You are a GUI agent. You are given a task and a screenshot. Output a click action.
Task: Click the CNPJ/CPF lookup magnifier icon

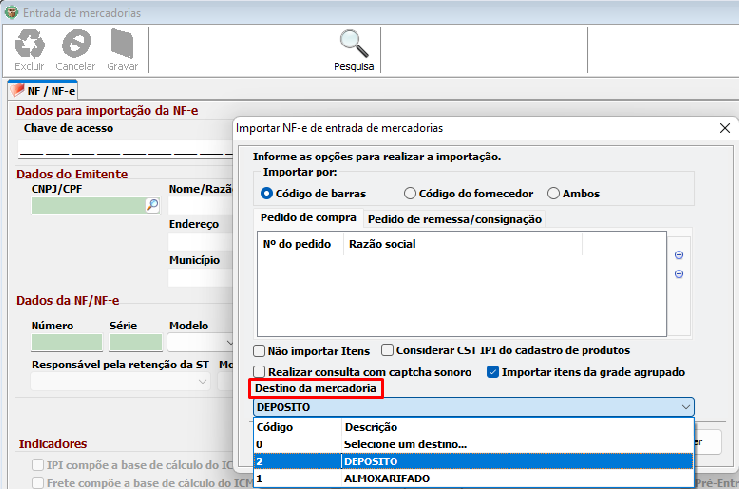click(x=153, y=205)
